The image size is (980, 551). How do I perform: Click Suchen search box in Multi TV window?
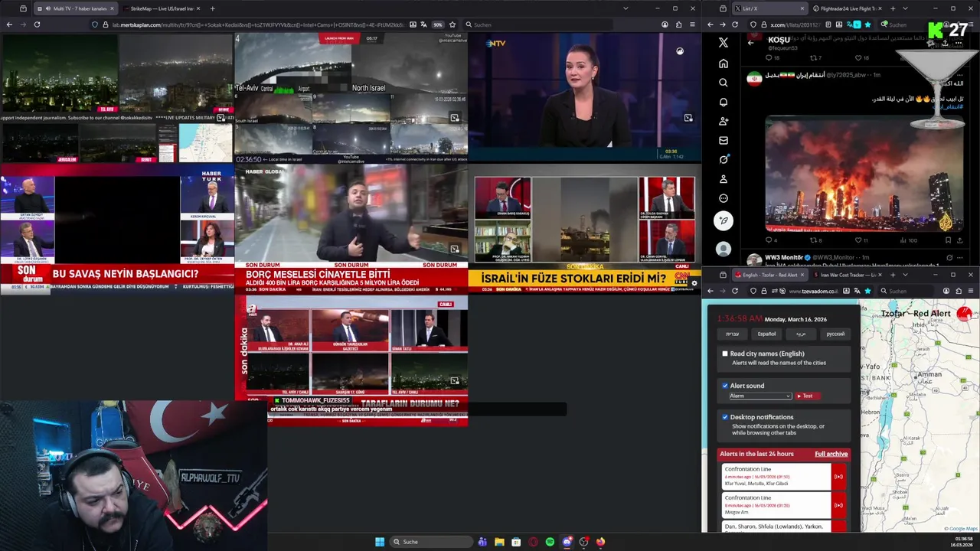click(x=539, y=24)
